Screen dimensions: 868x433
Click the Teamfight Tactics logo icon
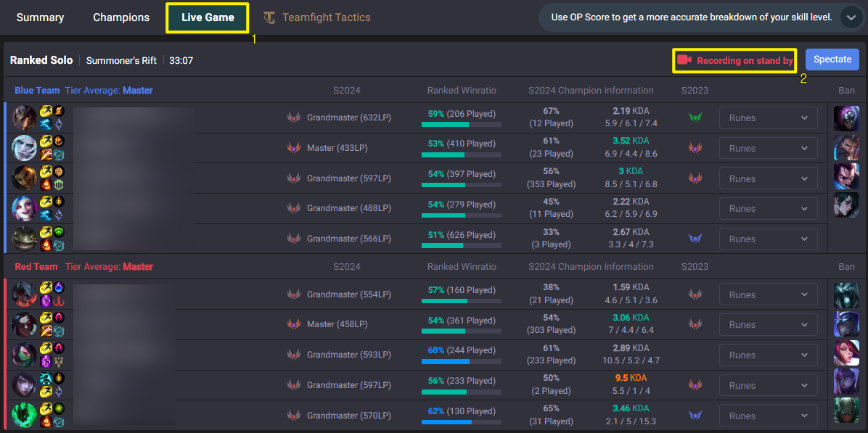tap(269, 17)
